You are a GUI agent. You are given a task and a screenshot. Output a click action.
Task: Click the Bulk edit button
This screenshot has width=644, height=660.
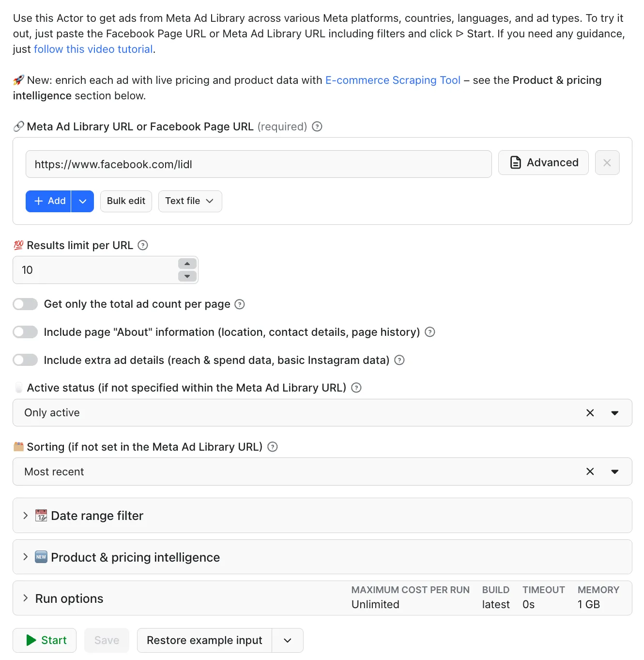126,201
